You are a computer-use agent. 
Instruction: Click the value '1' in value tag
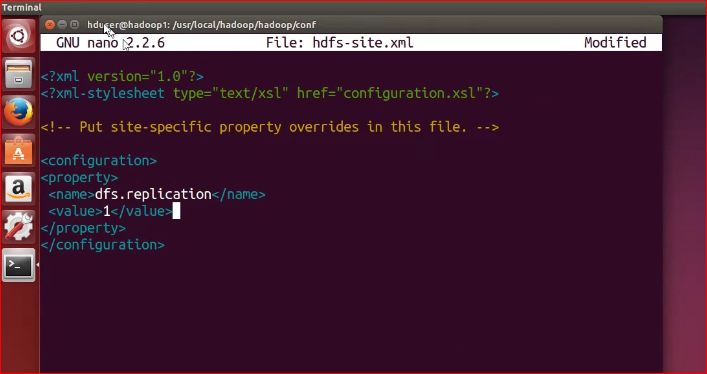pyautogui.click(x=107, y=211)
